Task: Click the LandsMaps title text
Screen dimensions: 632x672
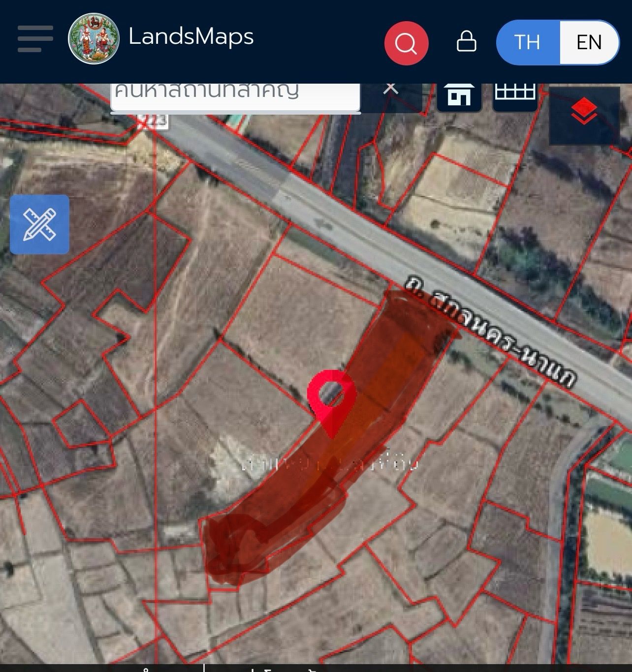Action: pyautogui.click(x=191, y=36)
